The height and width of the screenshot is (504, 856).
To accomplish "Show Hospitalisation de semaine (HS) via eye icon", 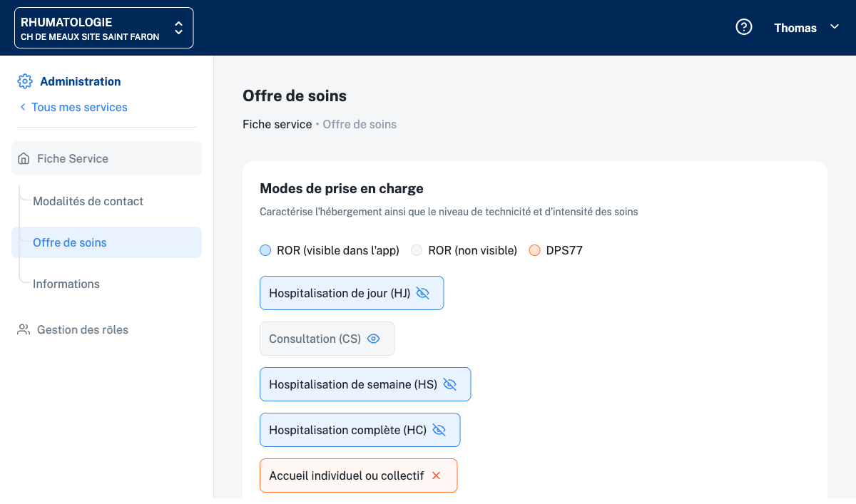I will point(449,384).
